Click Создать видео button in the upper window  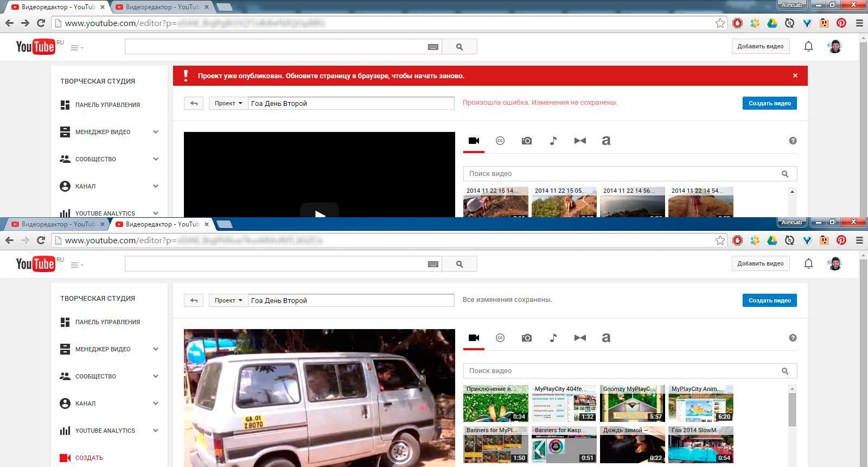(769, 103)
